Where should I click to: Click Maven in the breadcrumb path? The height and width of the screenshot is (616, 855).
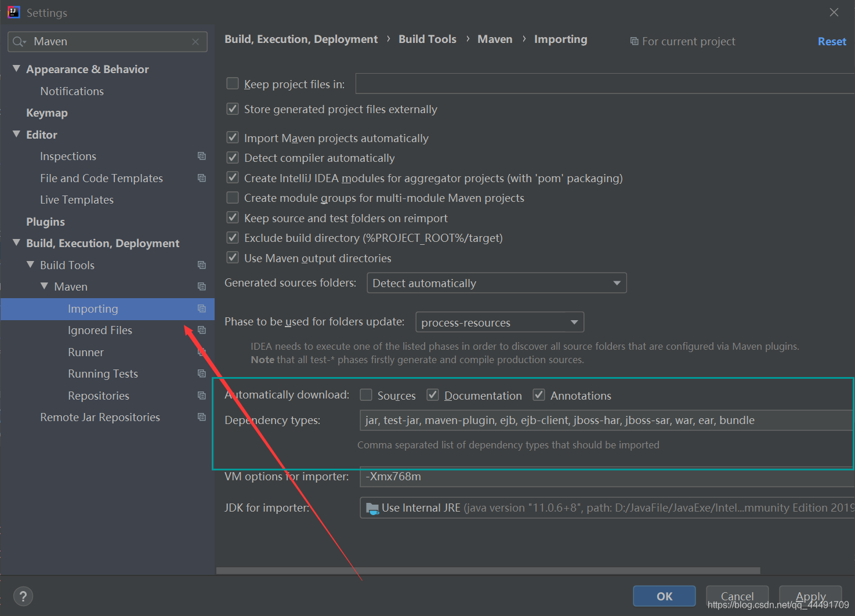(495, 39)
